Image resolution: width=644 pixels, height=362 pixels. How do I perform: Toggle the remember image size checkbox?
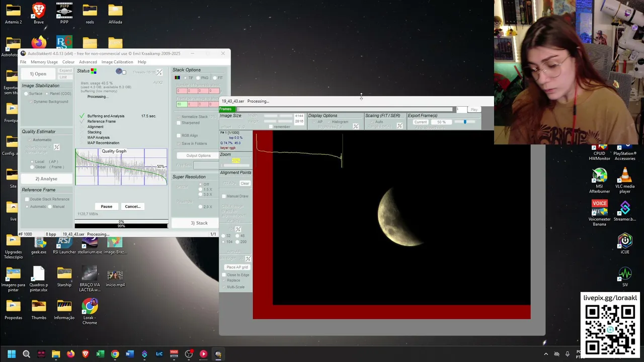271,127
